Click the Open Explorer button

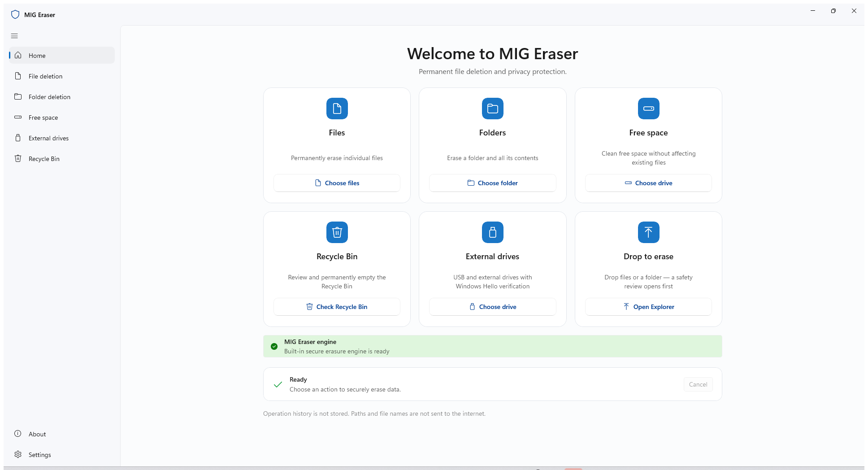coord(648,307)
